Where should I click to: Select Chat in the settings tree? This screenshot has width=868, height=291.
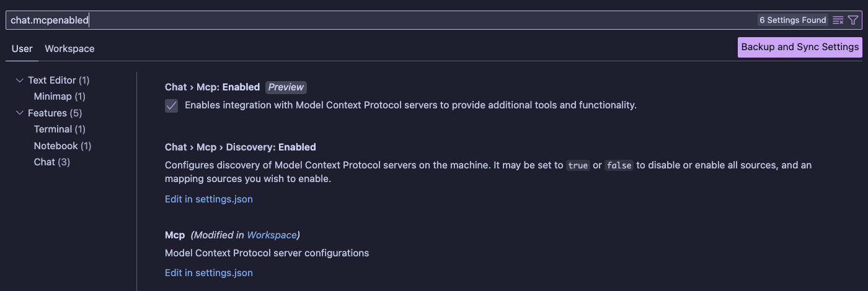point(51,162)
